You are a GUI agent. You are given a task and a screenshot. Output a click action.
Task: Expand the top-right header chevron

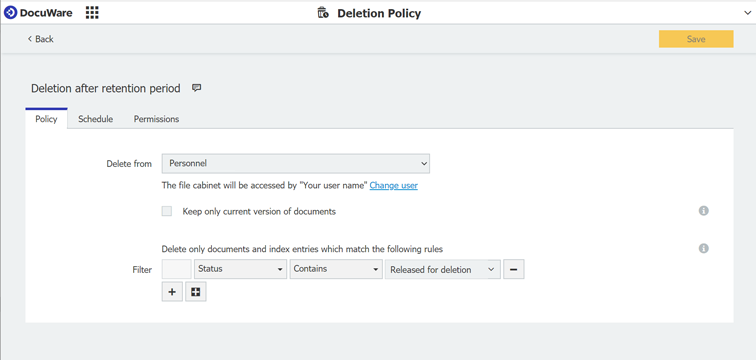coord(747,13)
